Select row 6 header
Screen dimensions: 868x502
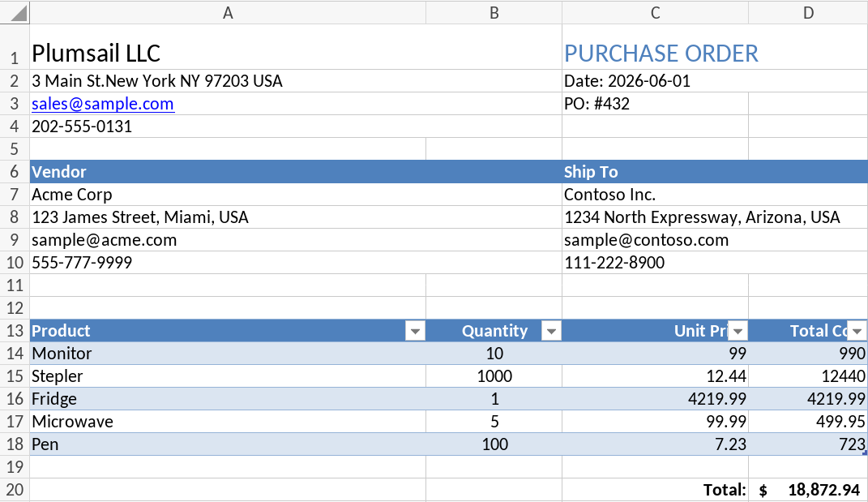[x=15, y=172]
